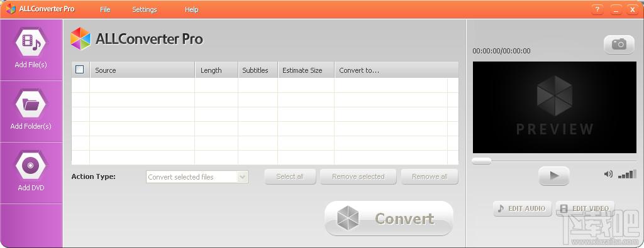Screen dimensions: 644x248
Task: Take a snapshot with the camera button
Action: [619, 45]
